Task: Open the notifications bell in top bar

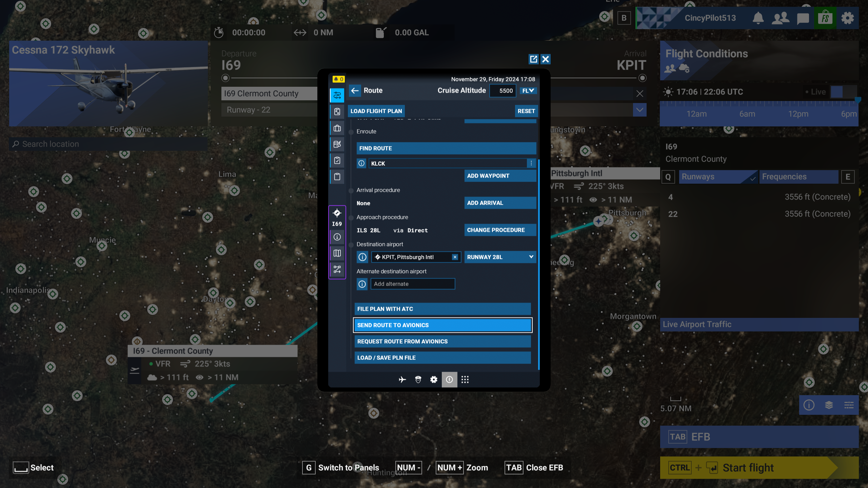Action: pos(758,18)
